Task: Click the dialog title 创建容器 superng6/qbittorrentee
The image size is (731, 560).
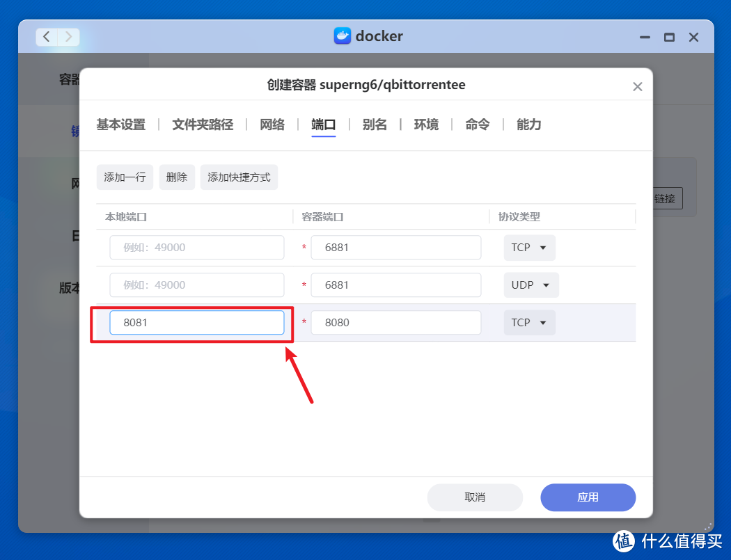Action: coord(366,85)
